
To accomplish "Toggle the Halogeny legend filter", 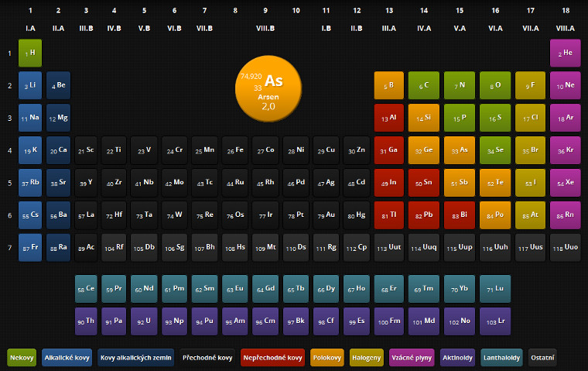I will [x=366, y=358].
